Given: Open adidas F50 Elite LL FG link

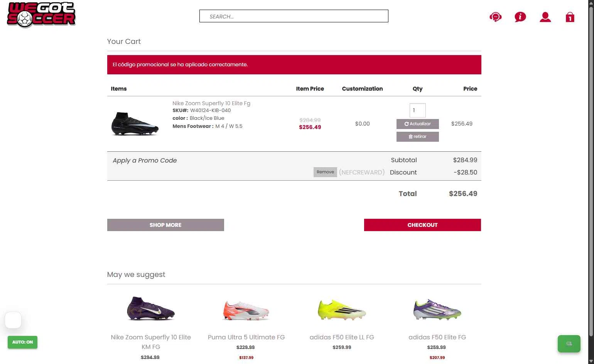Looking at the screenshot, I should (342, 337).
